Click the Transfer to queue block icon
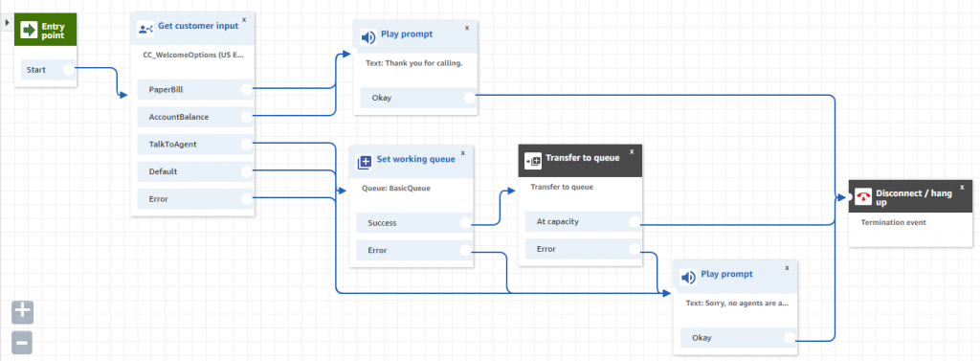 [533, 161]
